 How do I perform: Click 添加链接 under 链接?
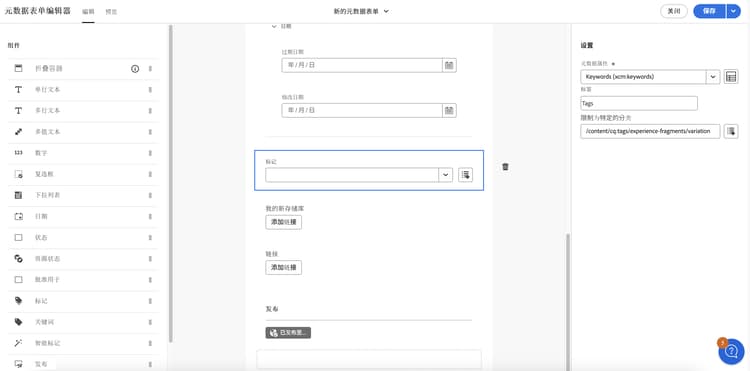[x=284, y=268]
